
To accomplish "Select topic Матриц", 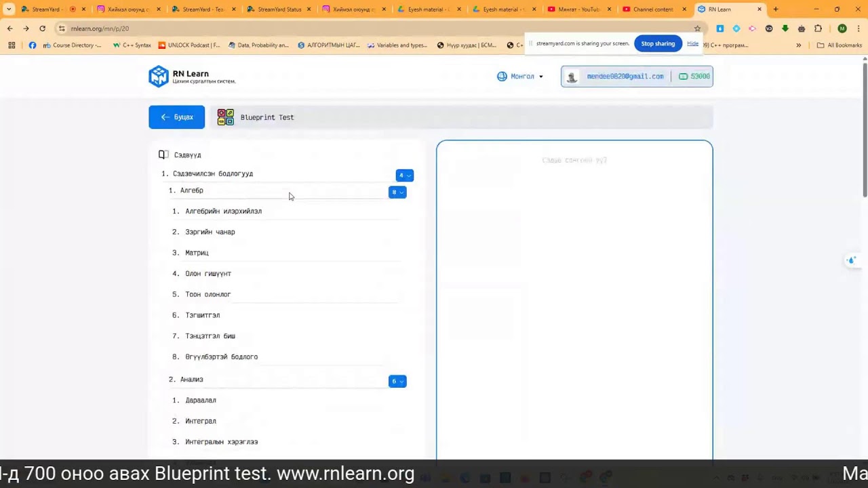I will click(197, 253).
